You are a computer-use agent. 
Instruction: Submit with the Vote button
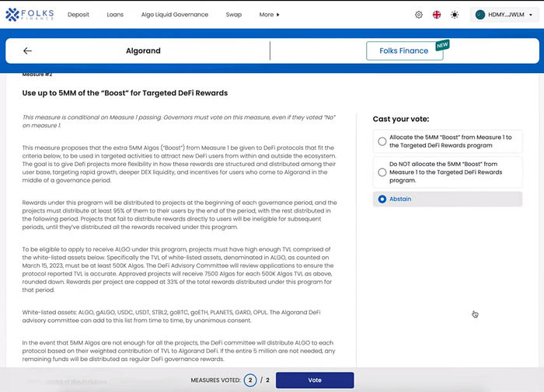click(315, 380)
